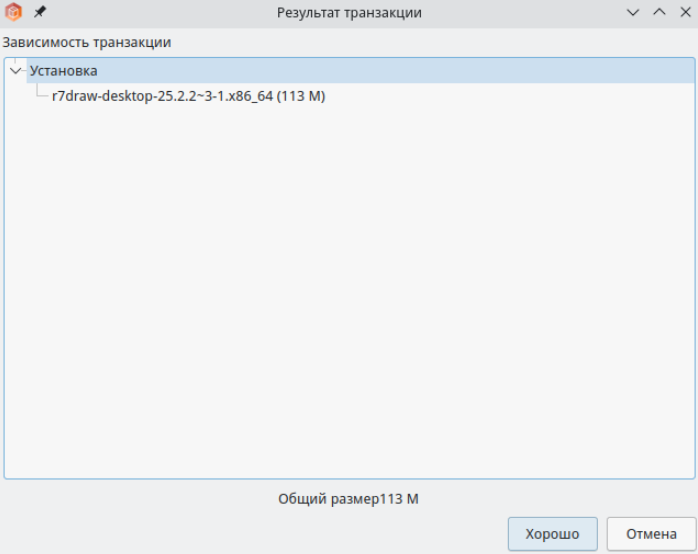This screenshot has height=554, width=698.
Task: Select the Установка row
Action: tap(349, 71)
